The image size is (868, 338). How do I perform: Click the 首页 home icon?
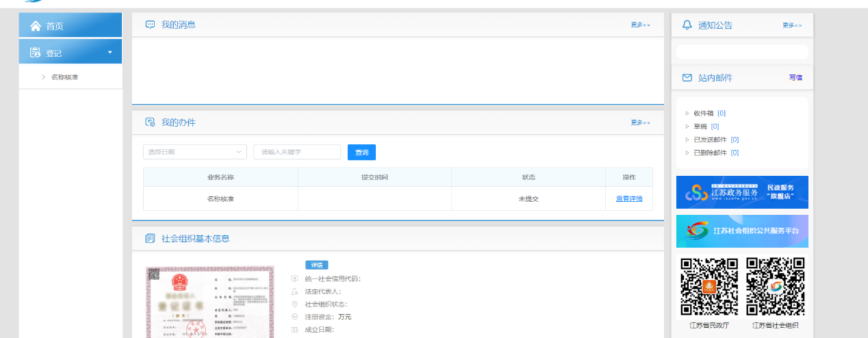36,26
